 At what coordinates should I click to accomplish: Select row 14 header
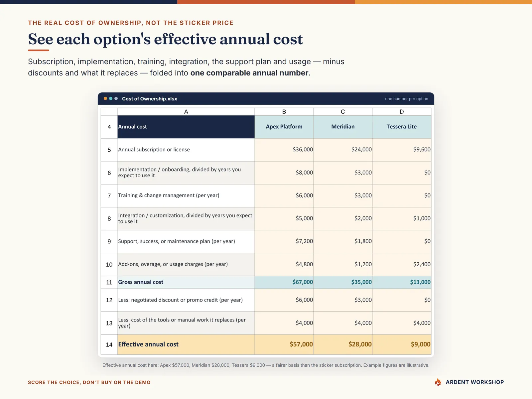109,344
